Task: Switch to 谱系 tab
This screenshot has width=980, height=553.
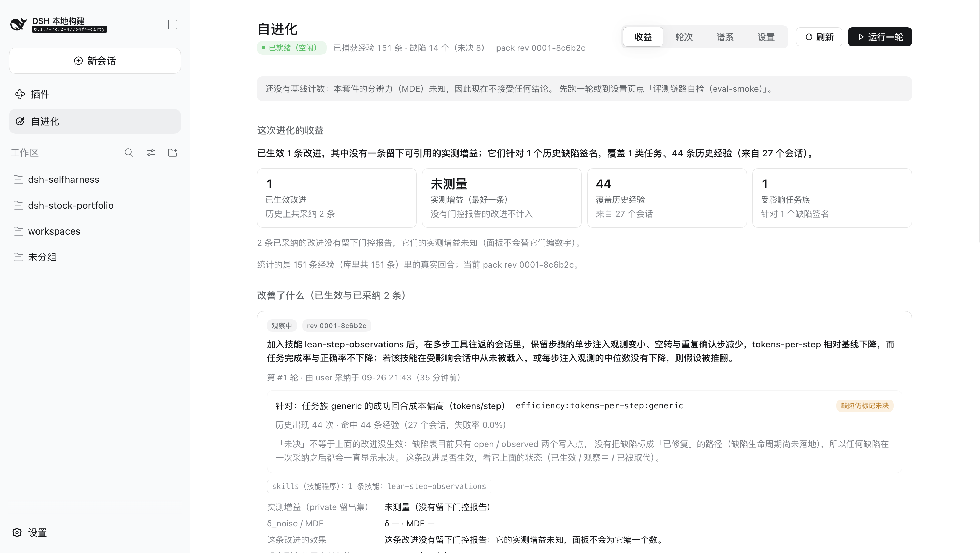Action: point(725,37)
